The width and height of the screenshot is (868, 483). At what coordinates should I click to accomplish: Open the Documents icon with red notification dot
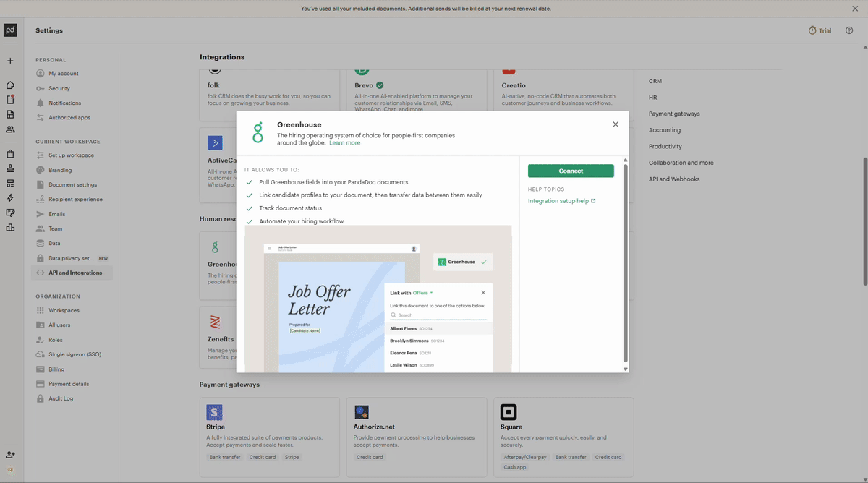tap(10, 100)
